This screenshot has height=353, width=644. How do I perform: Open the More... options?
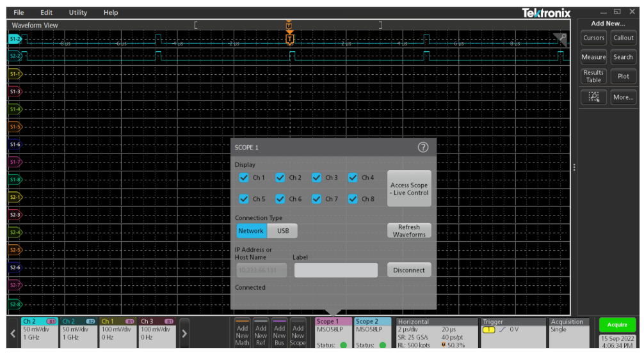(623, 97)
